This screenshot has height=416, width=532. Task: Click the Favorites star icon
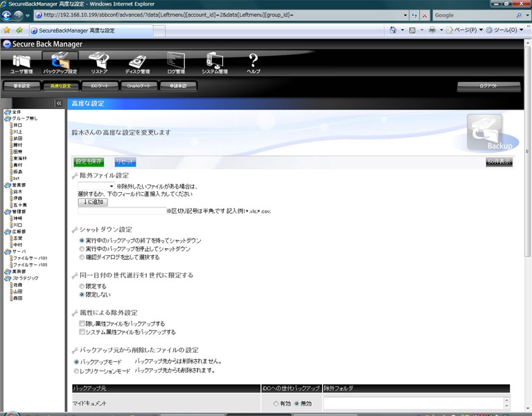coord(7,31)
